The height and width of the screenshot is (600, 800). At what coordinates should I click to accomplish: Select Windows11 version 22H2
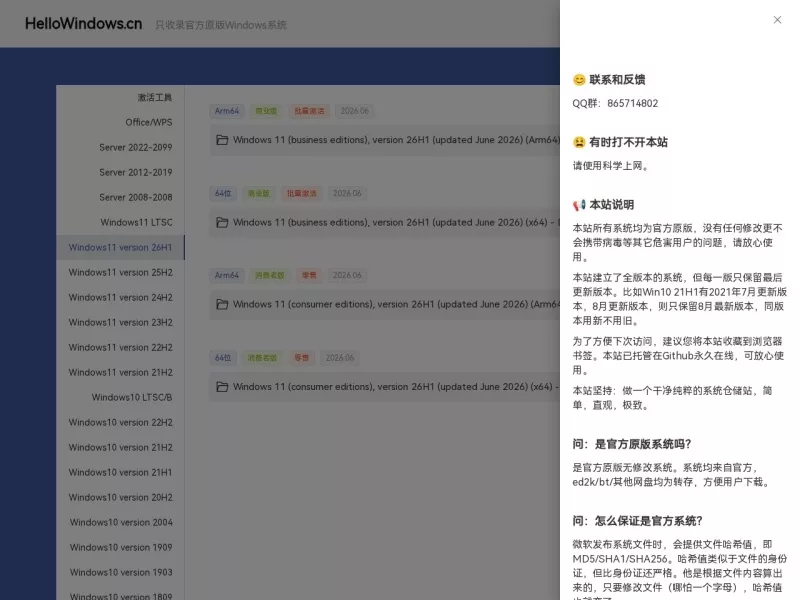click(x=120, y=347)
